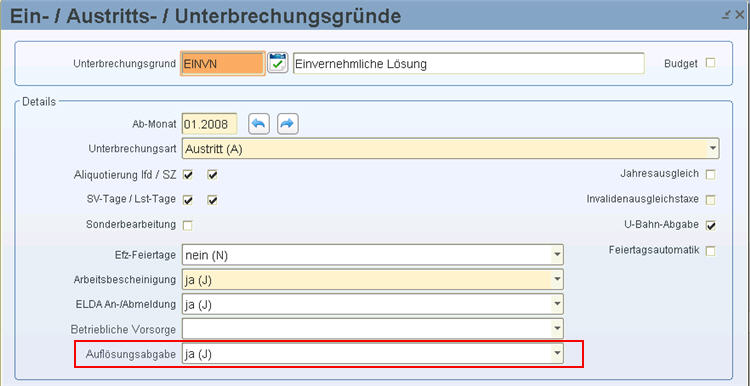Click the Auflösungsabgabe label
Image resolution: width=750 pixels, height=386 pixels.
pos(131,354)
